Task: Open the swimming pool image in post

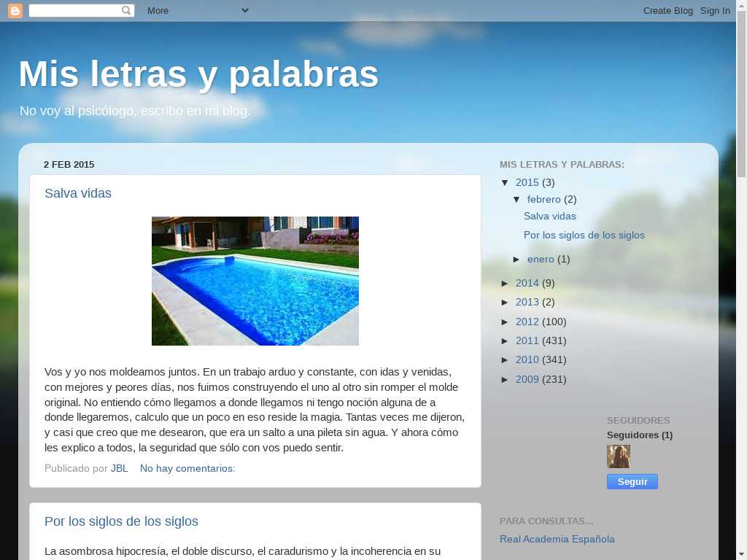Action: coord(255,281)
